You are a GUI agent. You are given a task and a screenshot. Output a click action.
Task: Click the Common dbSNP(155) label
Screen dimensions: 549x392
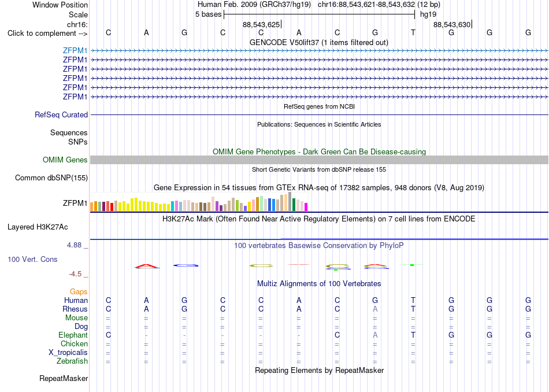pos(51,178)
